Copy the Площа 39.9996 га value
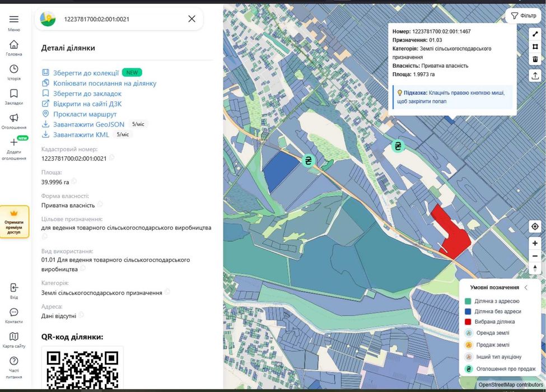This screenshot has width=546, height=392. [x=74, y=181]
